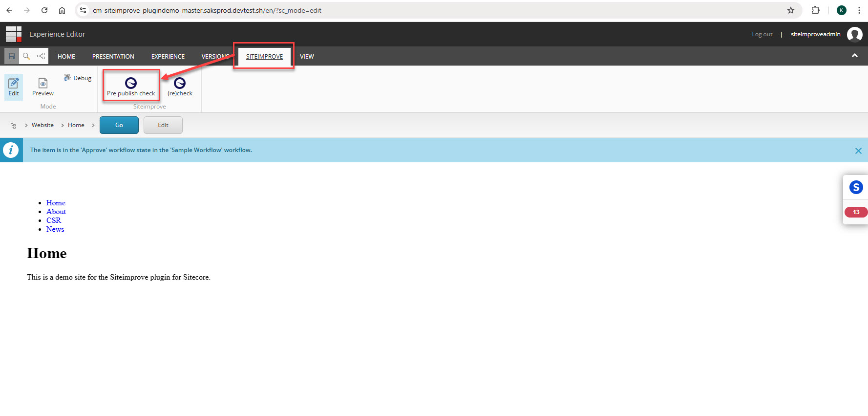View site information icon in address bar

pyautogui.click(x=83, y=10)
